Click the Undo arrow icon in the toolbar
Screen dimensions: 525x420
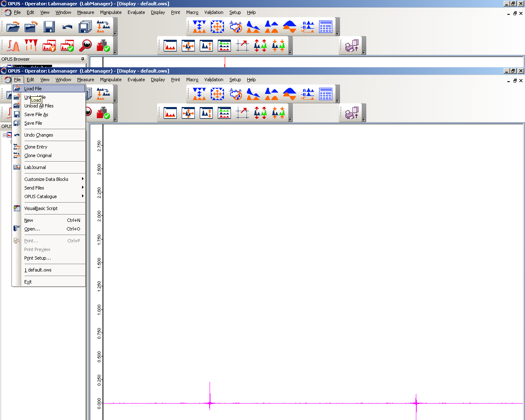click(67, 27)
